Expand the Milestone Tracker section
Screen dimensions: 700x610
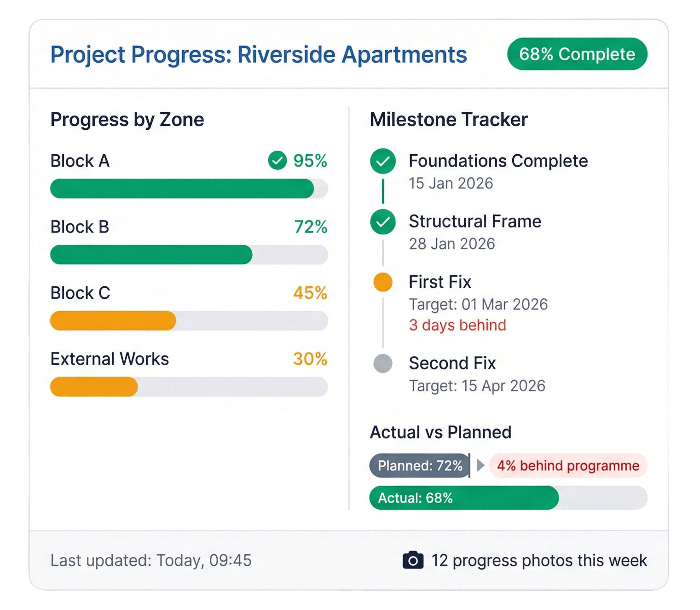(449, 119)
